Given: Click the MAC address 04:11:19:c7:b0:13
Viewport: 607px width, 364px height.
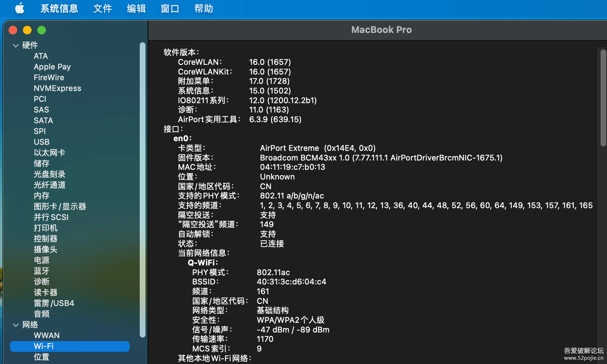Looking at the screenshot, I should tap(292, 167).
